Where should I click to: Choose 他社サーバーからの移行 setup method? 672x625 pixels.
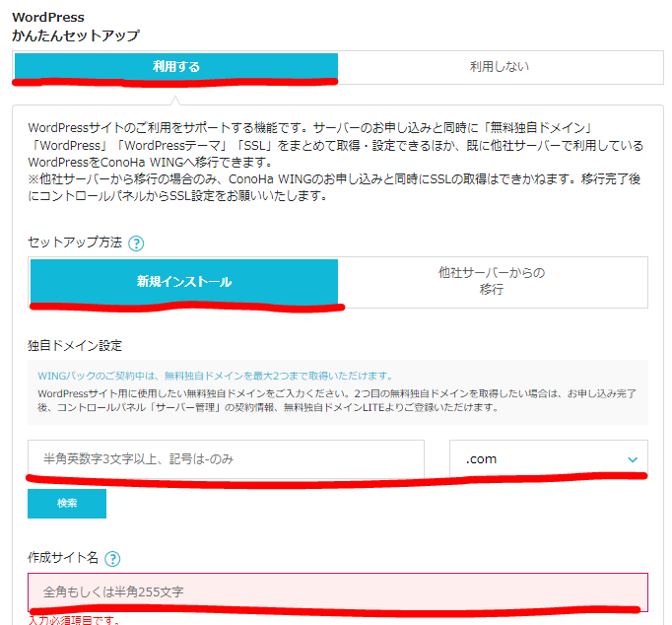[x=492, y=282]
